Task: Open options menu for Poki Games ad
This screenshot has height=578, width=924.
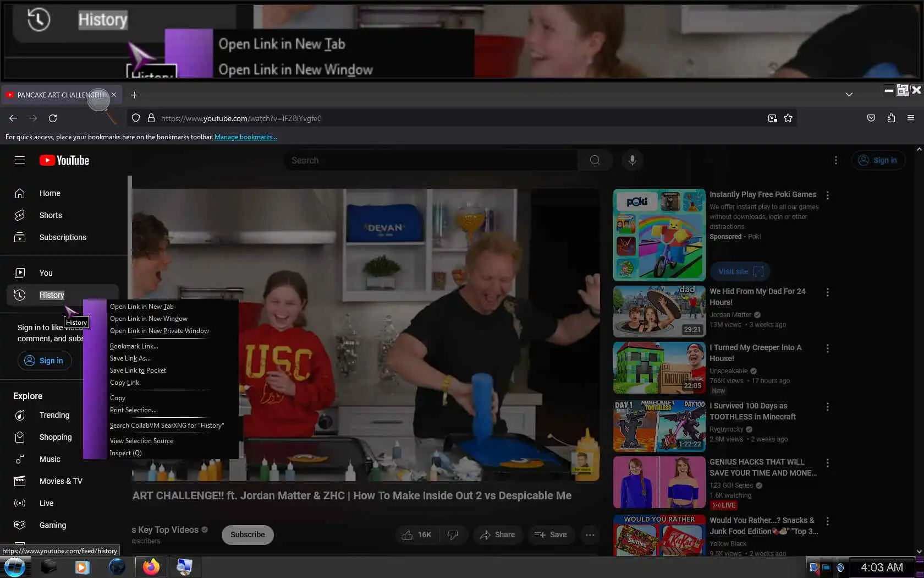Action: tap(827, 195)
